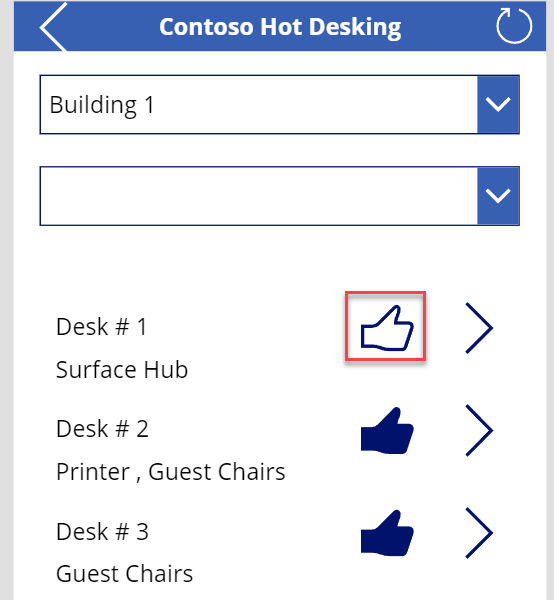Toggle the filled thumbs-up for Desk # 2
Screen dimensions: 554x600
(387, 430)
